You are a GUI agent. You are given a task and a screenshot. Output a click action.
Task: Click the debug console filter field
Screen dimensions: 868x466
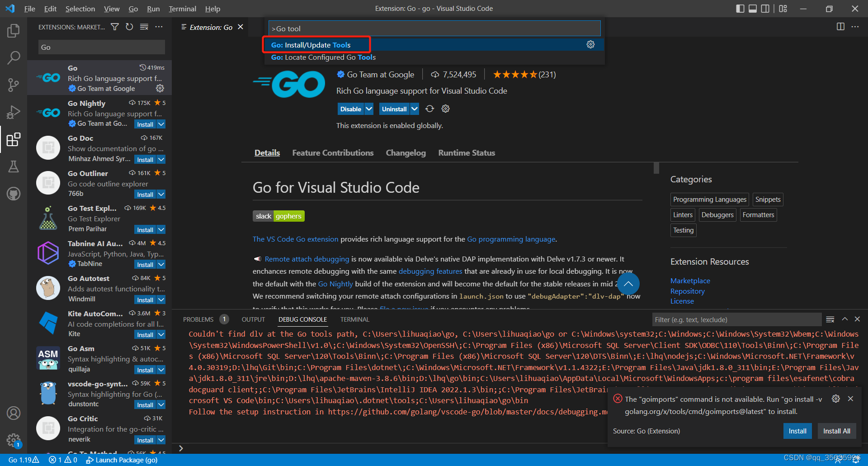737,319
